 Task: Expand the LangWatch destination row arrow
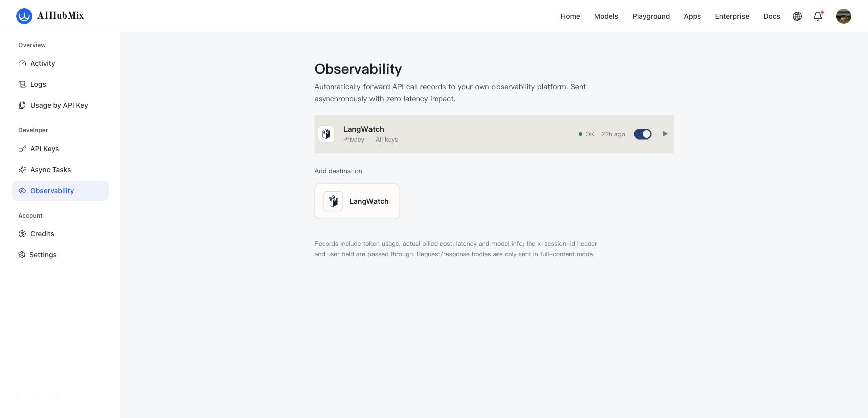point(665,134)
